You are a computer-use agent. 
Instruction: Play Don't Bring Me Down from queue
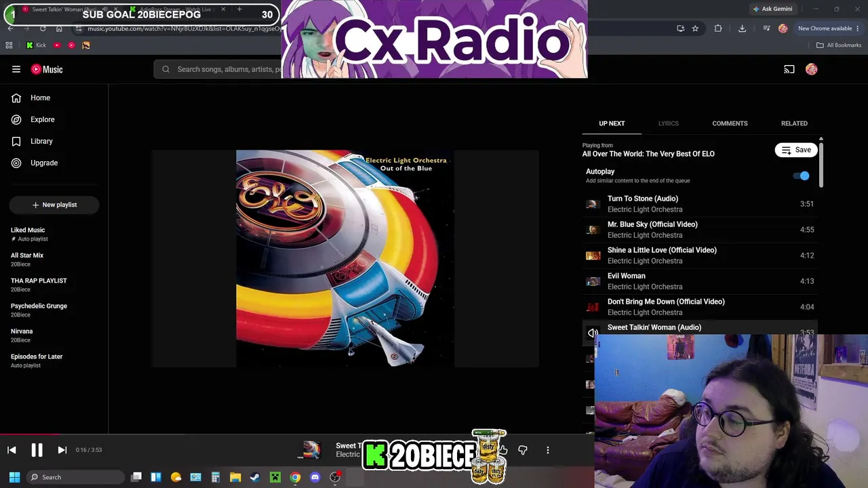[x=700, y=307]
